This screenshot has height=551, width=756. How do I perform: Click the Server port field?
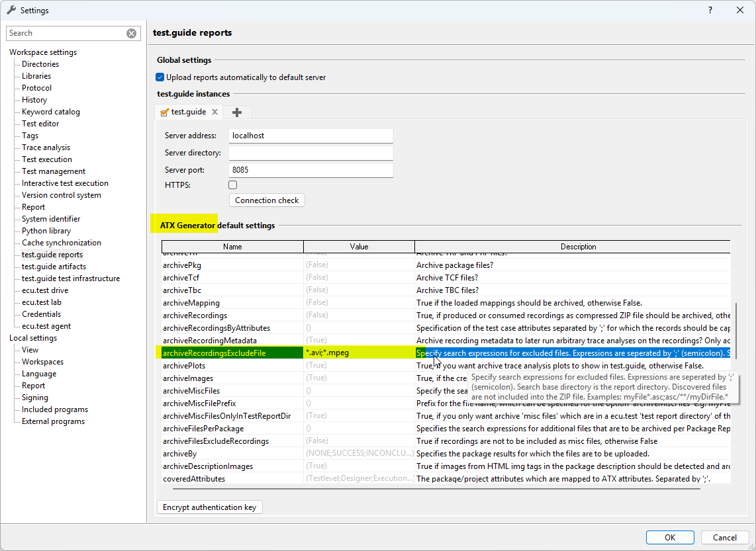coord(310,170)
